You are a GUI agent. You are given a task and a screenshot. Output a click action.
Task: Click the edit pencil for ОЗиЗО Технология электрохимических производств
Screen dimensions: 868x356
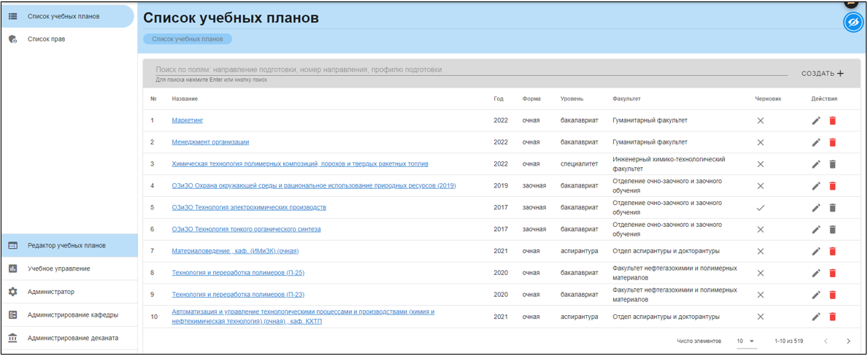[x=816, y=208]
